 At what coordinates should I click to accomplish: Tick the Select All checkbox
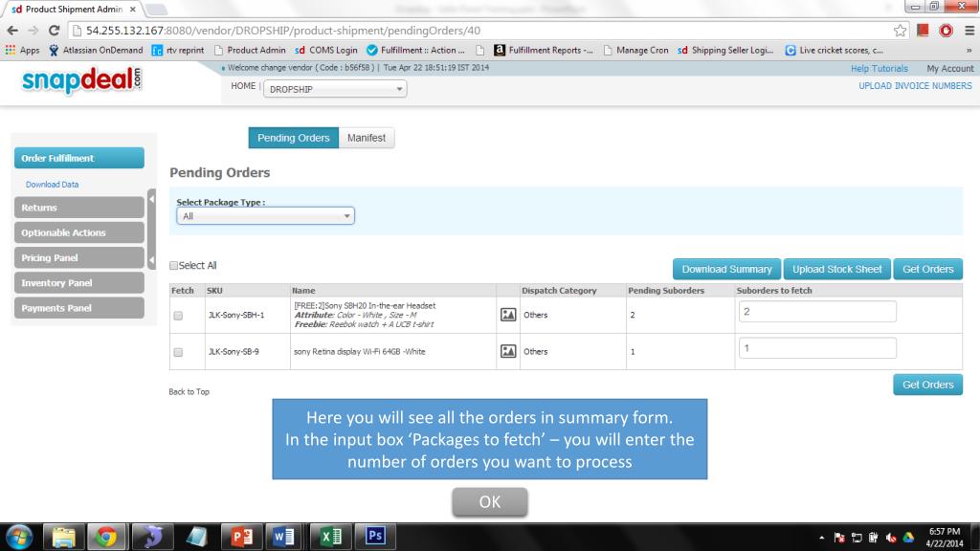(174, 266)
